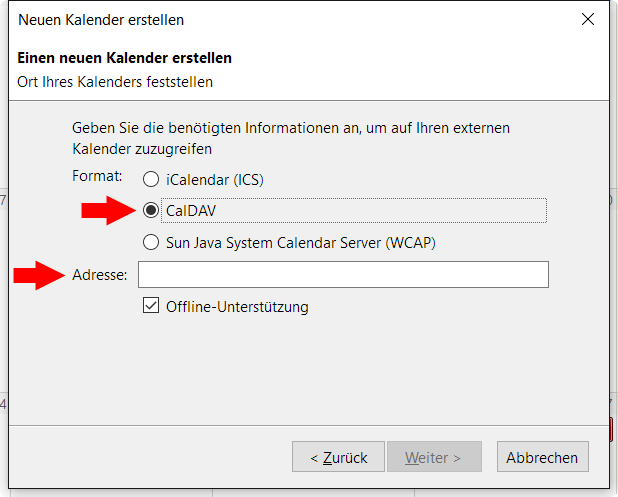Screen dimensions: 618x497
Task: Click the Adresse field label
Action: tap(100, 275)
